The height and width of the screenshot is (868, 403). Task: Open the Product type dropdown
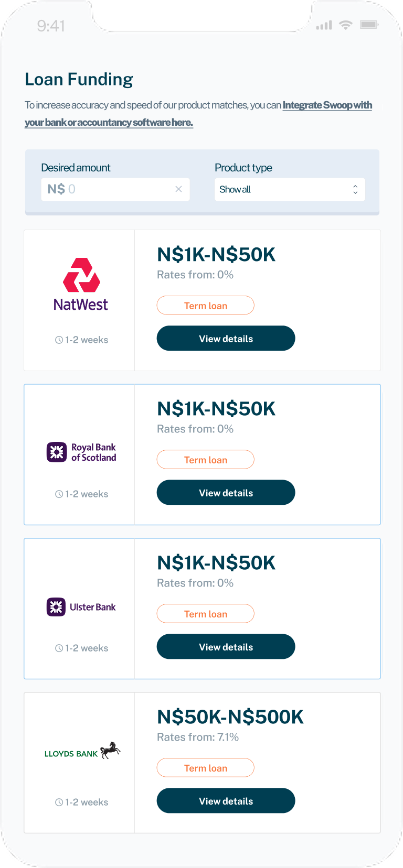click(289, 189)
